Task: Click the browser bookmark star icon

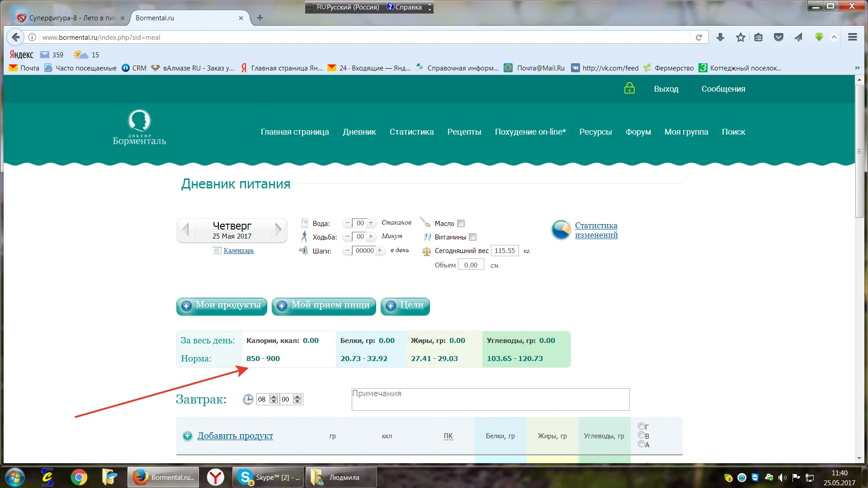Action: (x=740, y=38)
